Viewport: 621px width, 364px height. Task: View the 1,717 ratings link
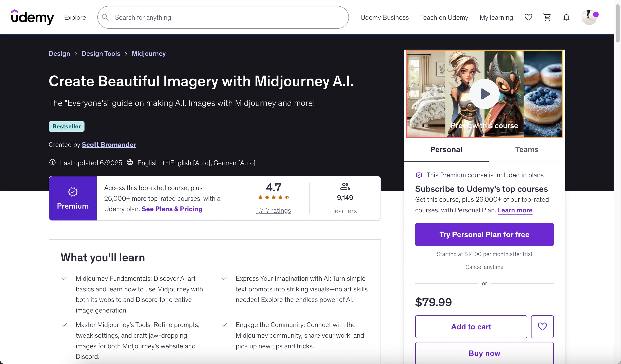tap(273, 210)
